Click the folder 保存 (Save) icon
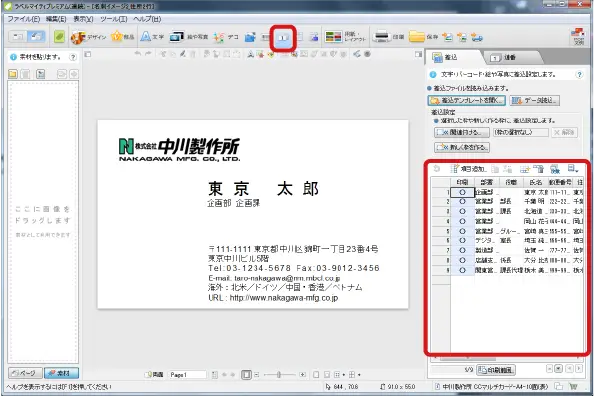Screen dimensions: 594x396 (424, 37)
